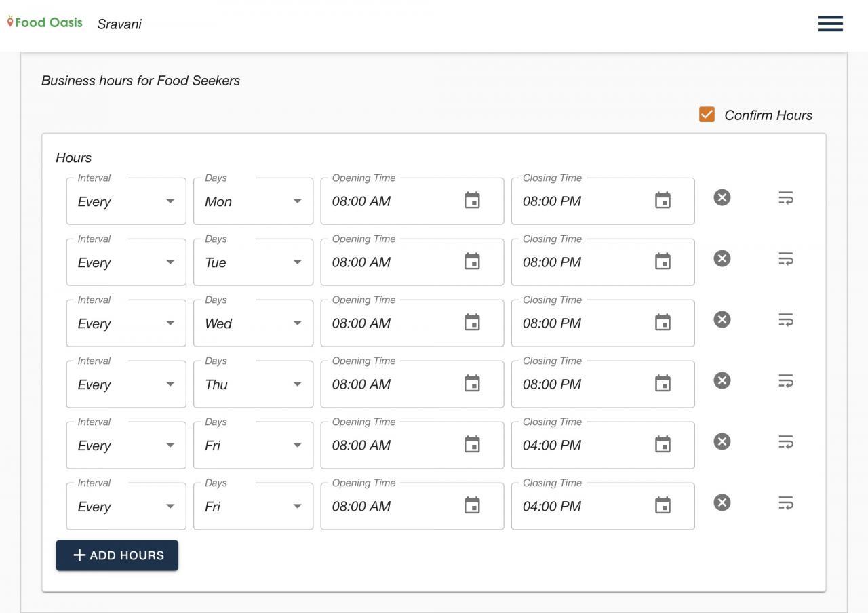
Task: Edit the Thu 08:00 PM closing time text
Action: pos(552,384)
